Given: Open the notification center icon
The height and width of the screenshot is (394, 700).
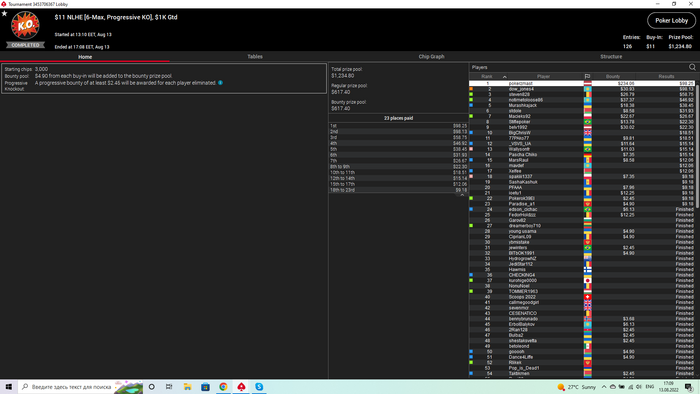Looking at the screenshot, I should pos(689,387).
